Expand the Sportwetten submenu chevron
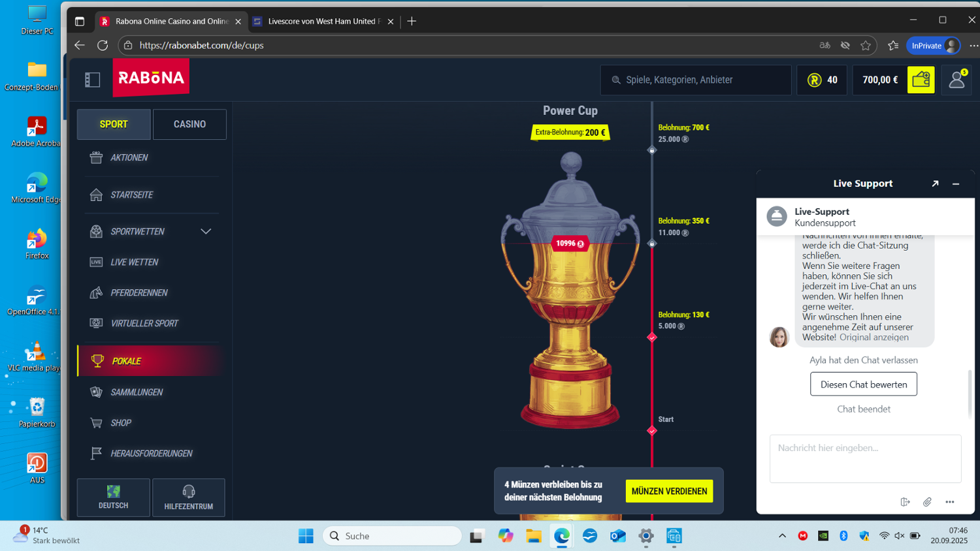This screenshot has width=980, height=551. [206, 231]
